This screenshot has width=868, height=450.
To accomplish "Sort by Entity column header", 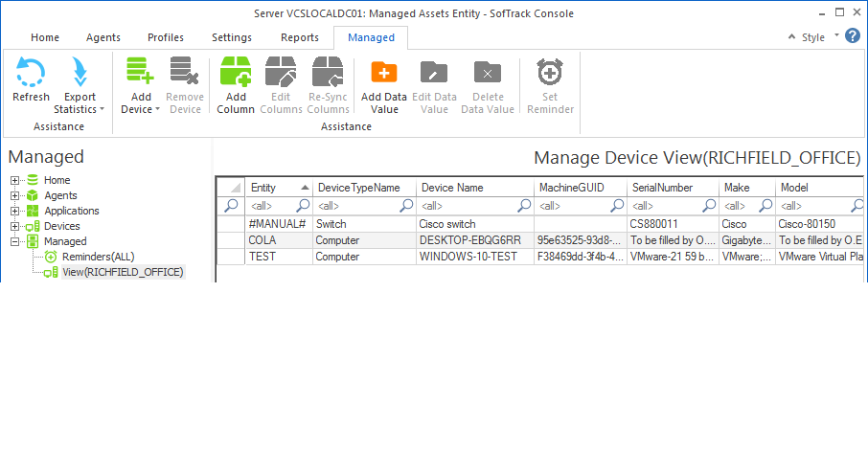I will pos(273,188).
